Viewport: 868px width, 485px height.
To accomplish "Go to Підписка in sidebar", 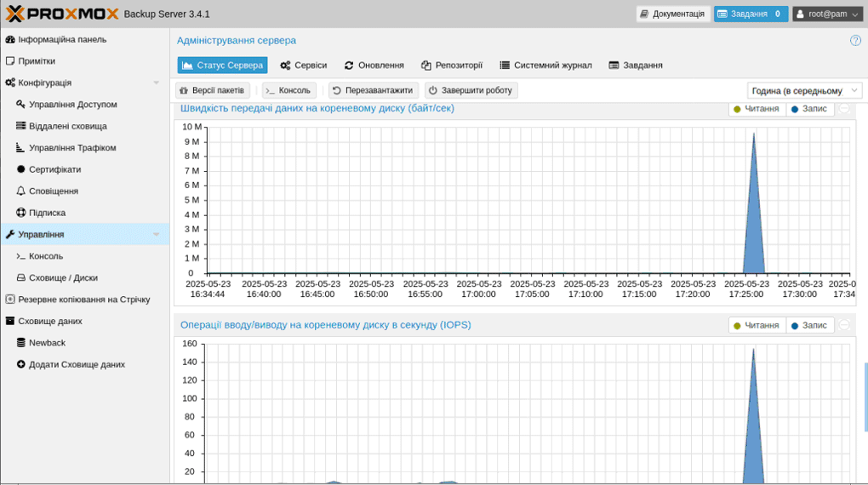I will click(47, 213).
